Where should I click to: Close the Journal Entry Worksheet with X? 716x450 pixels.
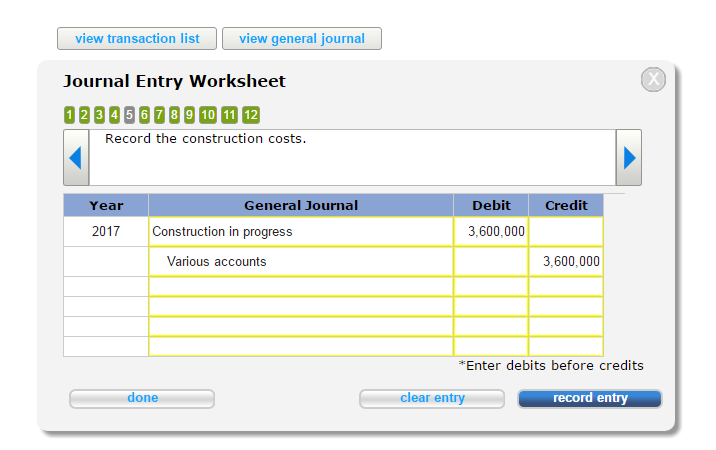pos(653,79)
